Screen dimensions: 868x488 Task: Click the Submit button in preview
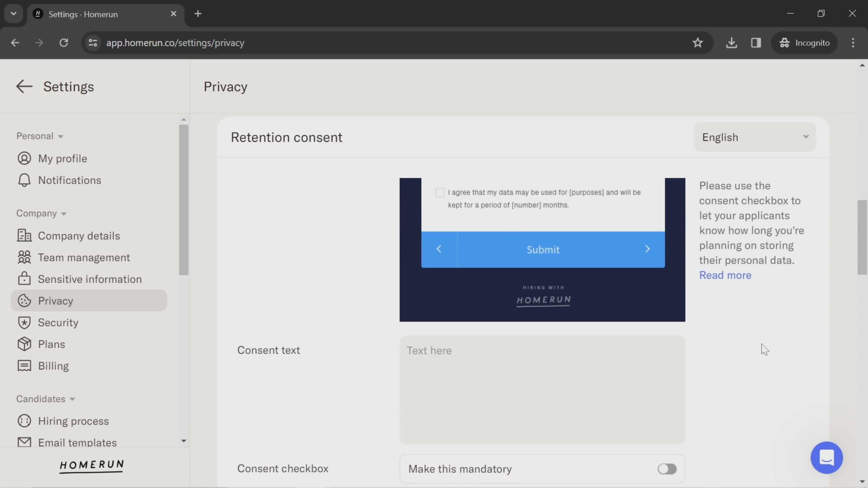click(x=543, y=249)
